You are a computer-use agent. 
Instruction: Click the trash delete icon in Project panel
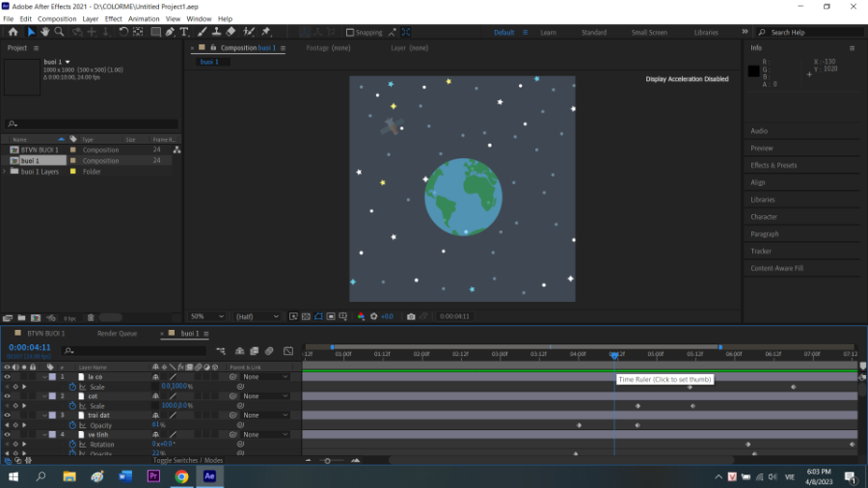click(x=91, y=317)
